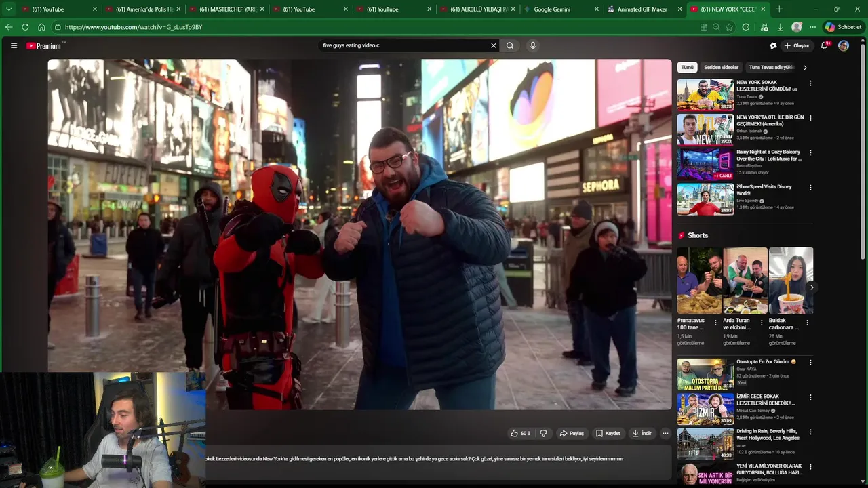Open the iShowSpeed Visits Disney World! title

point(764,190)
